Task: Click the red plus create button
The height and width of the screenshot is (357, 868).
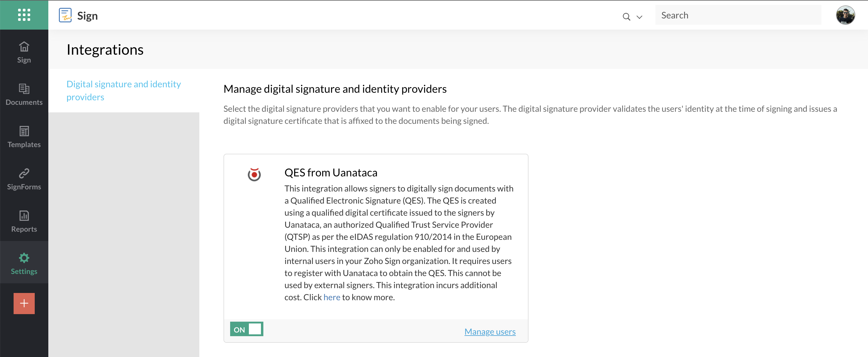Action: [24, 304]
